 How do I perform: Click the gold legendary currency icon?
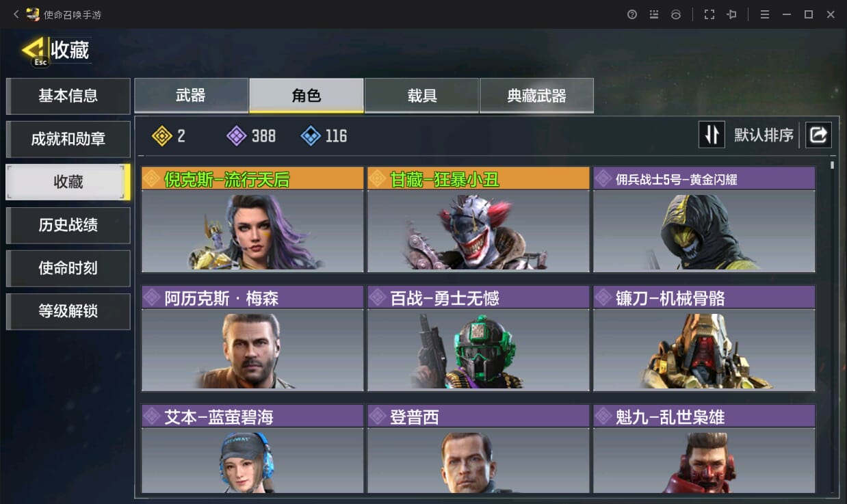(x=162, y=136)
